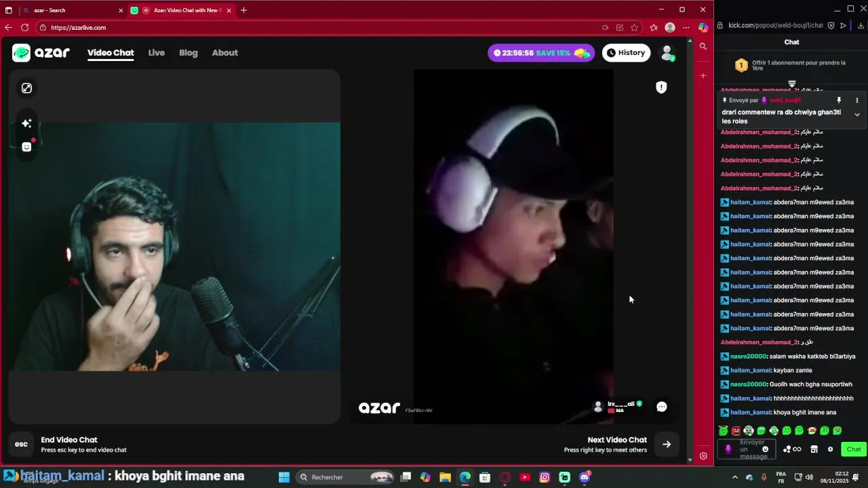
Task: Click the download icon in Kick window
Action: tap(861, 26)
